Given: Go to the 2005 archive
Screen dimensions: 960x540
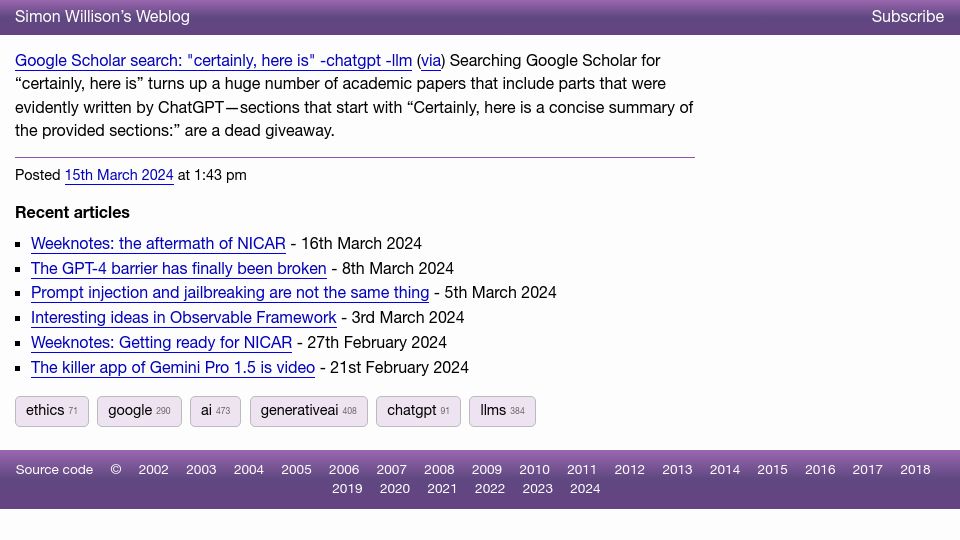Looking at the screenshot, I should click(296, 470).
